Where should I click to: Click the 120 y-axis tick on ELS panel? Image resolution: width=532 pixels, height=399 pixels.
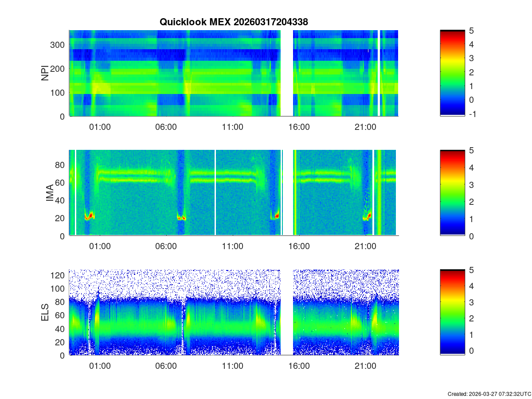click(59, 275)
